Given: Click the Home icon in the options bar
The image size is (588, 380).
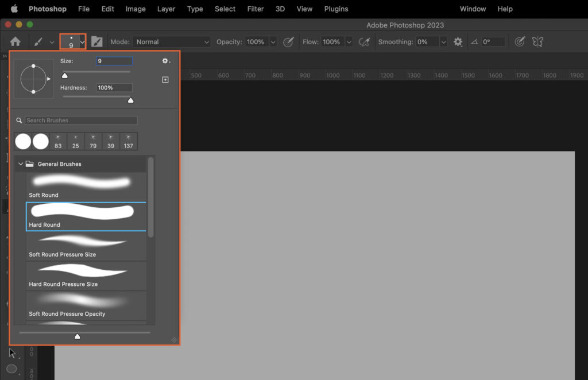Looking at the screenshot, I should [x=16, y=41].
